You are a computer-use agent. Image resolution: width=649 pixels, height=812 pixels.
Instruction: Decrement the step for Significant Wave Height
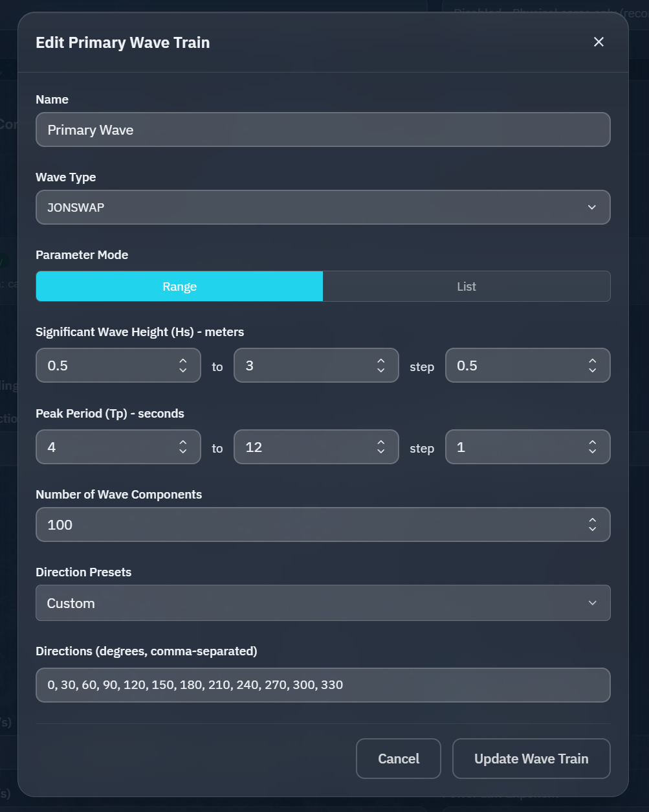[x=592, y=369]
